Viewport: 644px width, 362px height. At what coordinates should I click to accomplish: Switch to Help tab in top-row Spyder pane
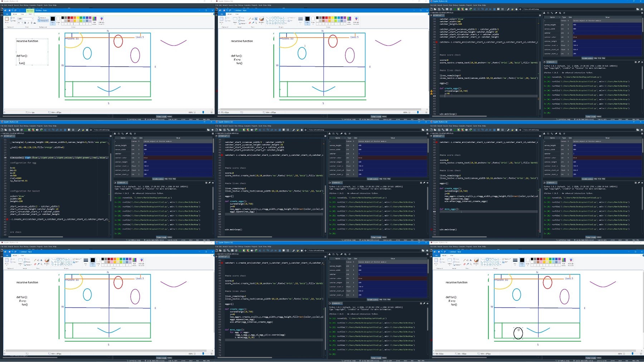pos(595,58)
